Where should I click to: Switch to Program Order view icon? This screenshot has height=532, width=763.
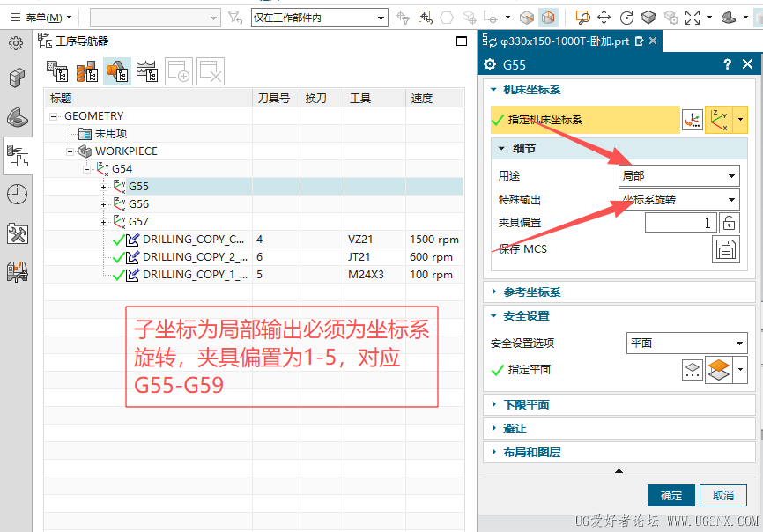57,71
